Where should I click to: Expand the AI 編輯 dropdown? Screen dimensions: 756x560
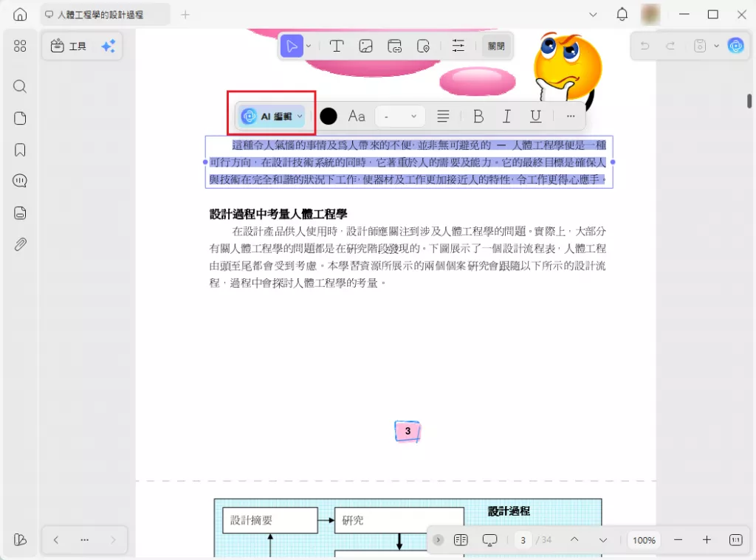click(298, 116)
